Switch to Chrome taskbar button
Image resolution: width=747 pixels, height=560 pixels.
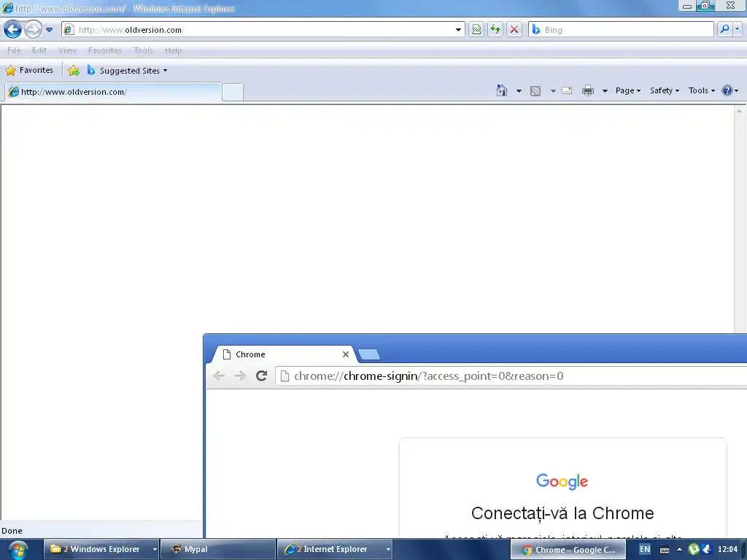[568, 550]
